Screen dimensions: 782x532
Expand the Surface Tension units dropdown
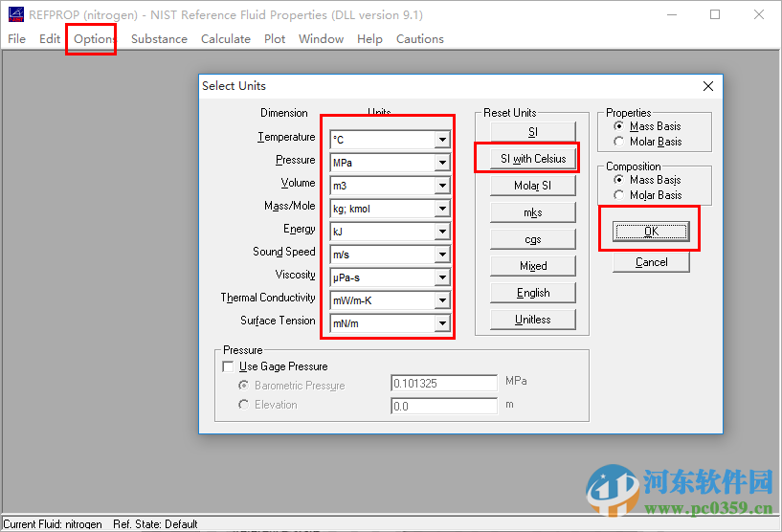pos(442,323)
